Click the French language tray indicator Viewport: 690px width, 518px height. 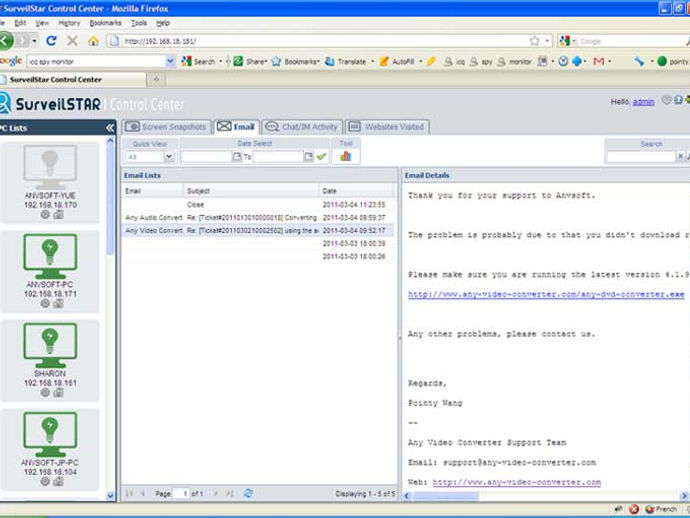click(661, 509)
